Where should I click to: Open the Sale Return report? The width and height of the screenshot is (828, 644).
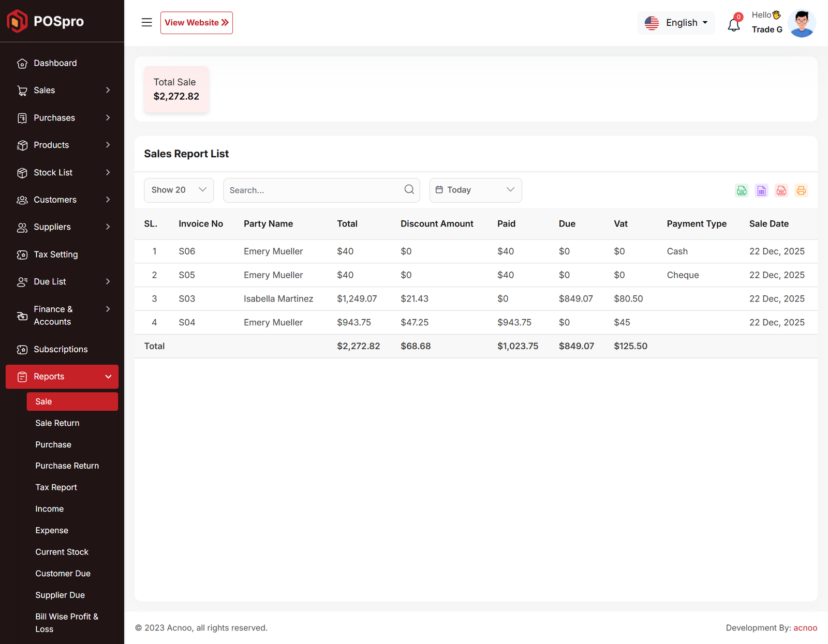pyautogui.click(x=57, y=423)
